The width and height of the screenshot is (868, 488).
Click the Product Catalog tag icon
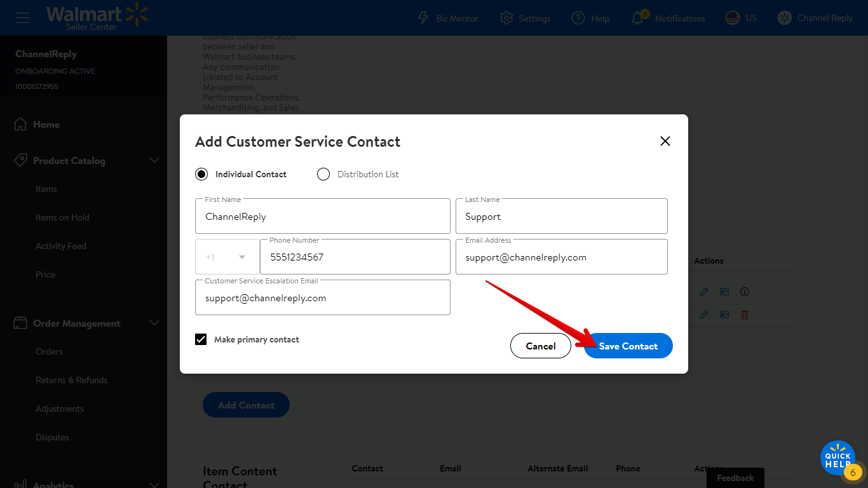coord(20,161)
